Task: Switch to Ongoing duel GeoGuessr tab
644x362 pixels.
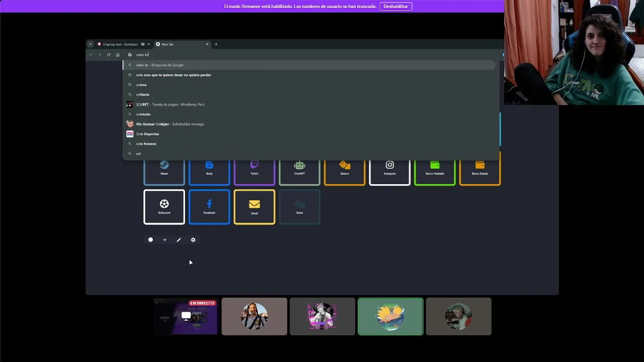Action: coord(124,44)
